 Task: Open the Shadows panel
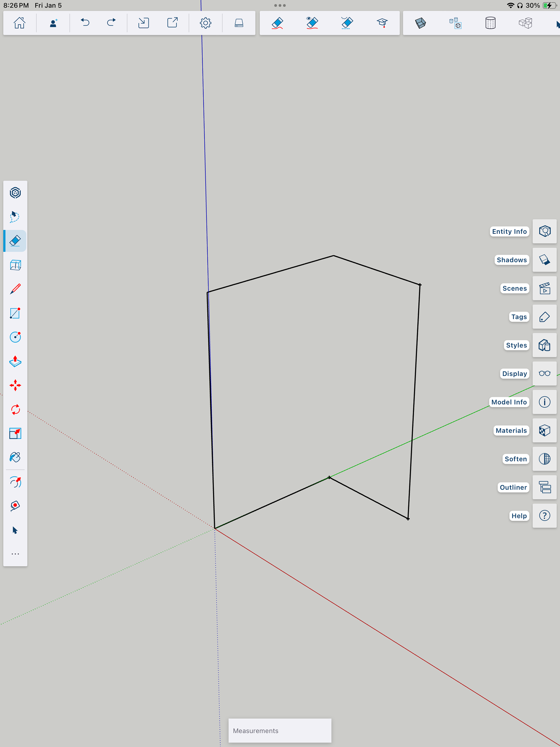545,260
